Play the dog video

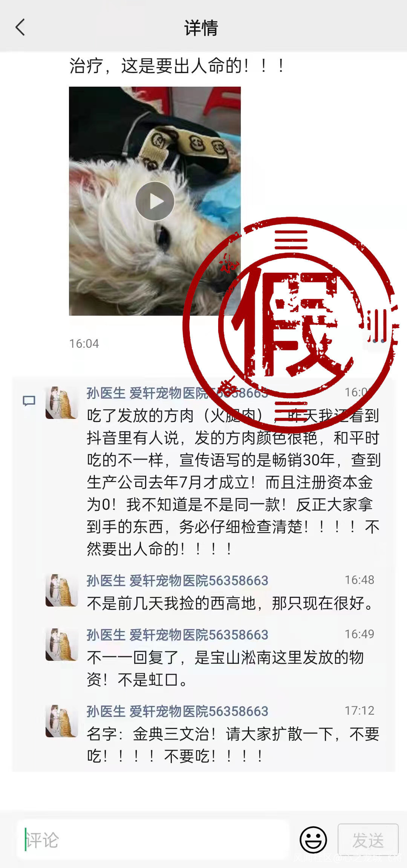coord(155,201)
